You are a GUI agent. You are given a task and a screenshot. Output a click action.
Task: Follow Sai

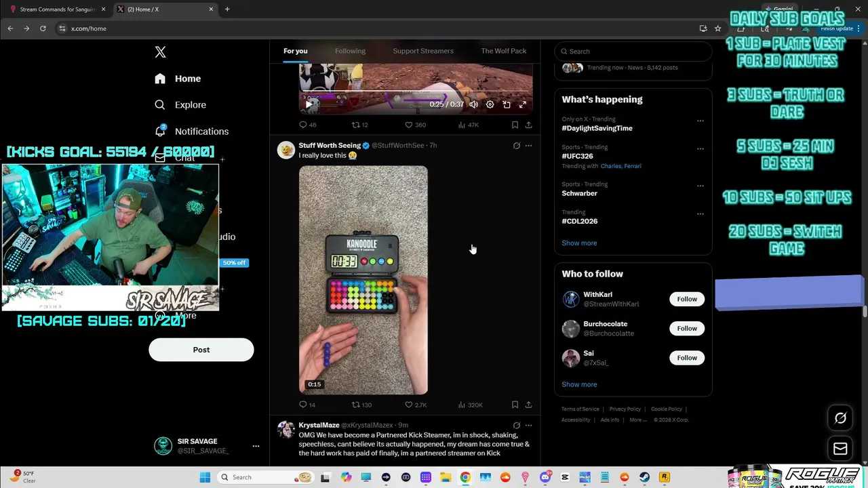[687, 358]
